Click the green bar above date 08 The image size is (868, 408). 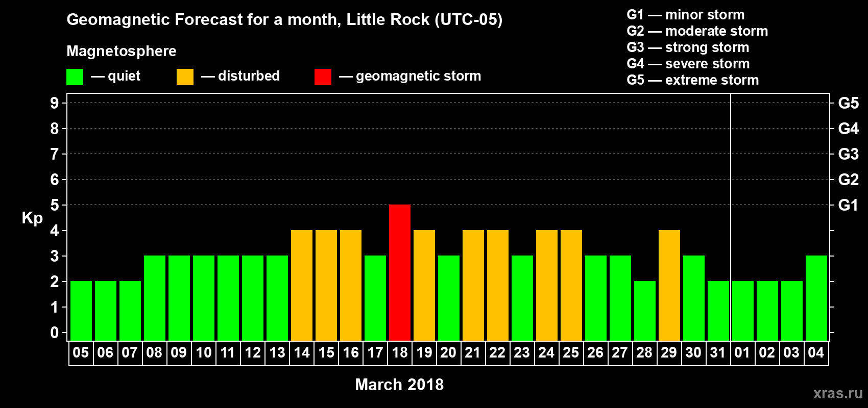(155, 298)
